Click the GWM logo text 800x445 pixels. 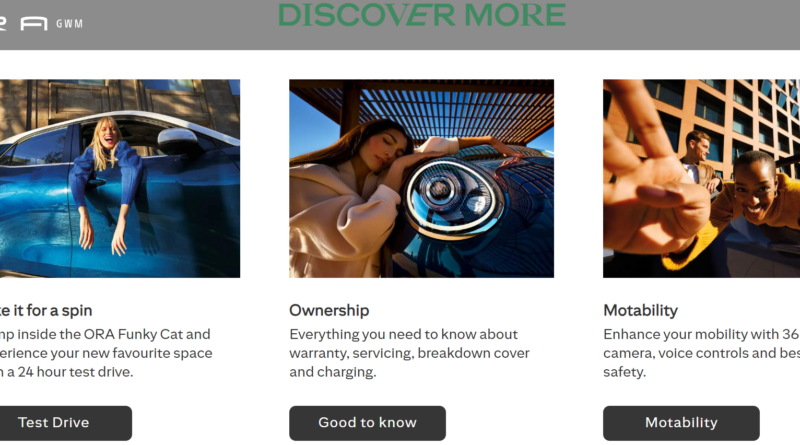[69, 23]
